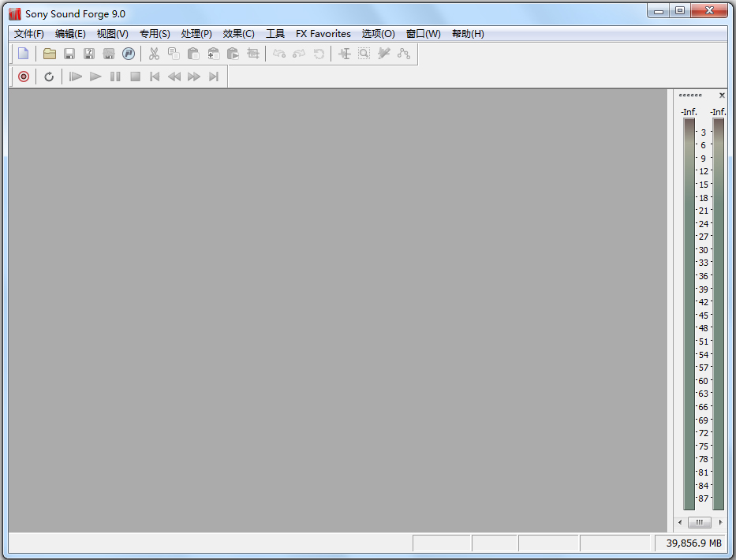Click the Save floppy disk icon
Image resolution: width=736 pixels, height=560 pixels.
69,54
